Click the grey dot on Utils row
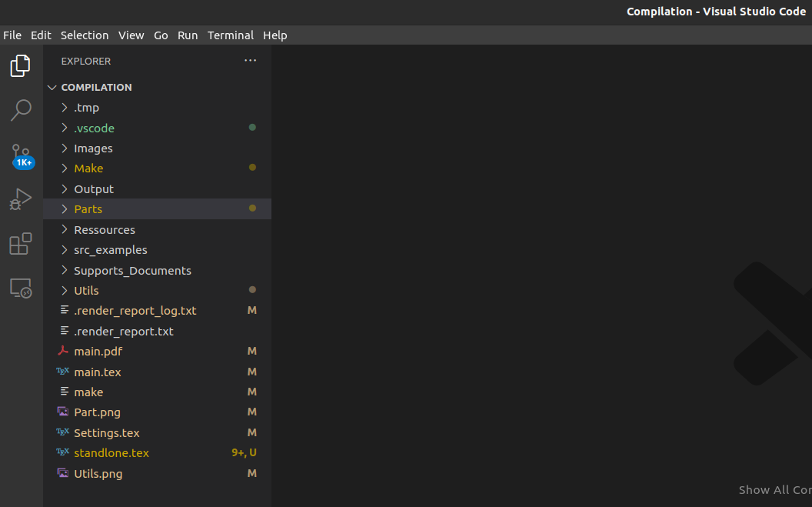This screenshot has height=507, width=812. click(252, 289)
